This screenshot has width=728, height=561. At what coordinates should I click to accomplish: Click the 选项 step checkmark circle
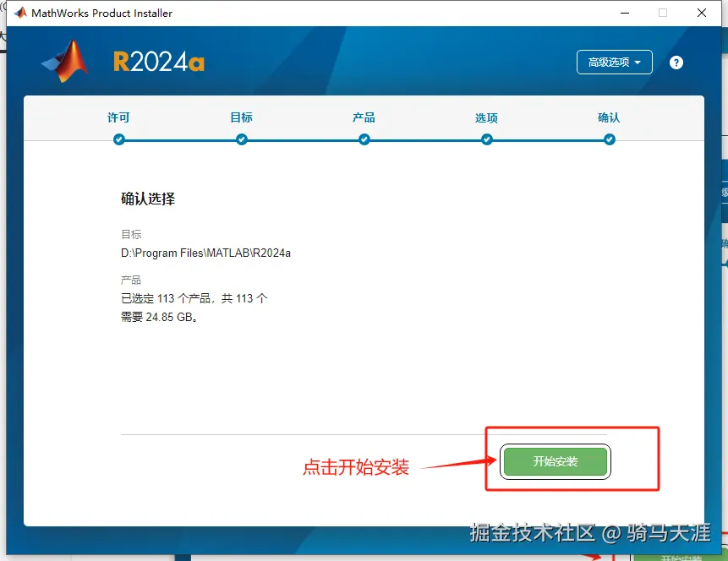click(486, 139)
